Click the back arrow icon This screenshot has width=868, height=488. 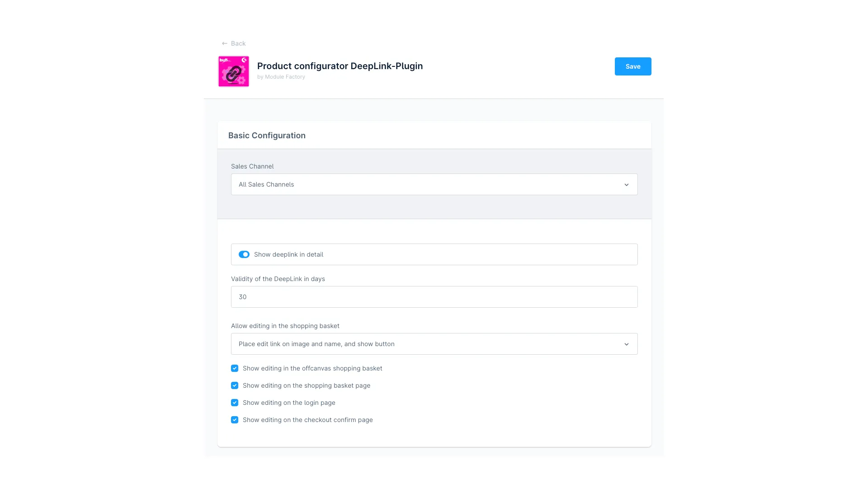pyautogui.click(x=225, y=43)
